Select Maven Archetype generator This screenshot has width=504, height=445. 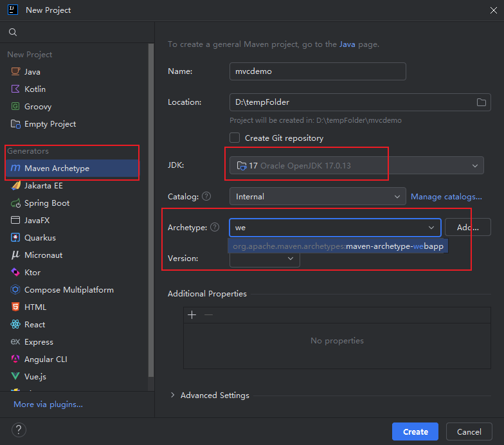[x=72, y=168]
